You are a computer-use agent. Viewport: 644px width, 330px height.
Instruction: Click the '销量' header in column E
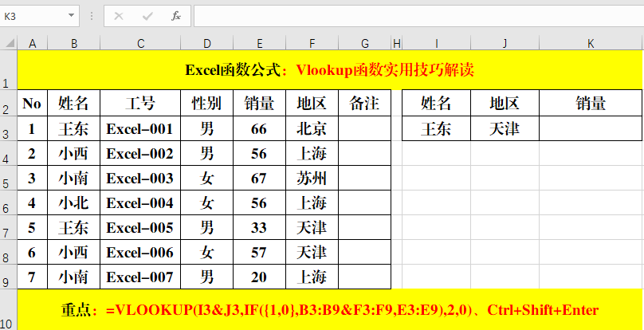(x=260, y=103)
